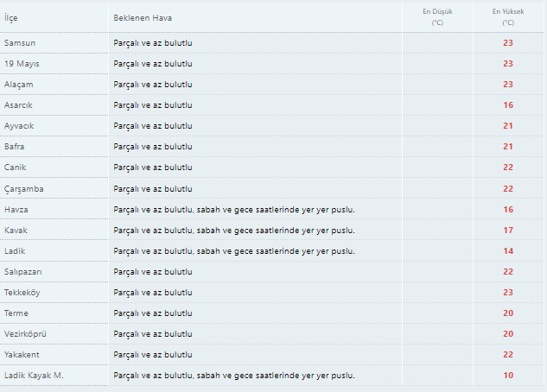Select the Alaçam district name

click(x=18, y=85)
